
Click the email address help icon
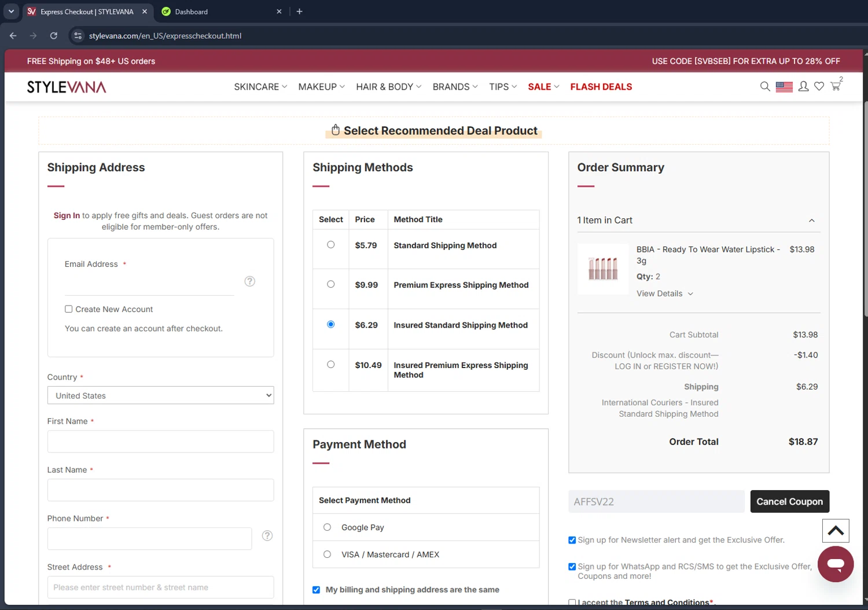tap(250, 281)
